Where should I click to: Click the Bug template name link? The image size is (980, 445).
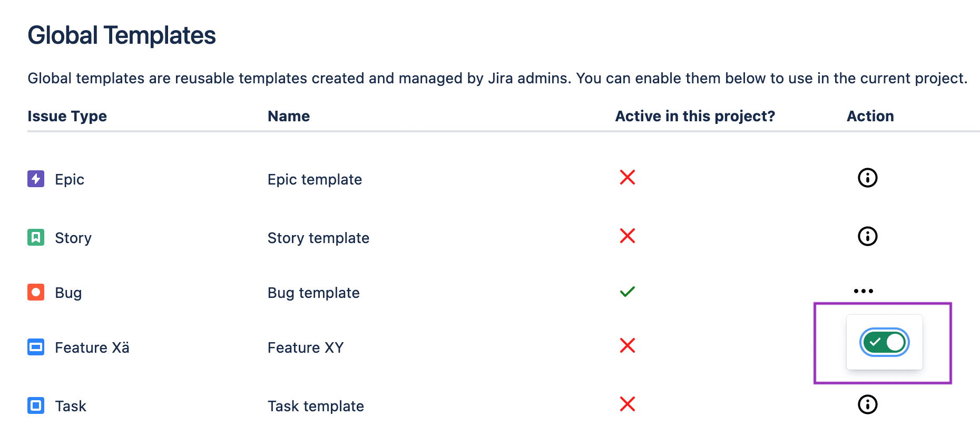[x=313, y=293]
